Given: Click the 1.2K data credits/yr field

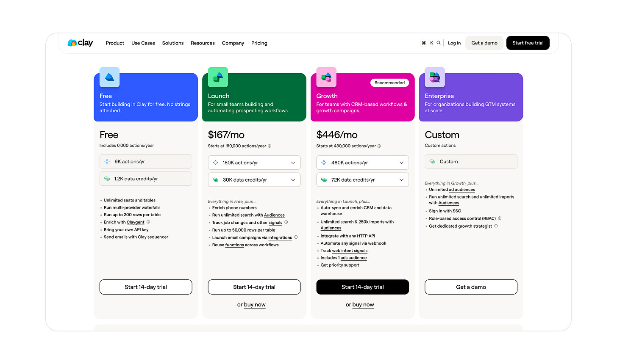Looking at the screenshot, I should [x=146, y=179].
